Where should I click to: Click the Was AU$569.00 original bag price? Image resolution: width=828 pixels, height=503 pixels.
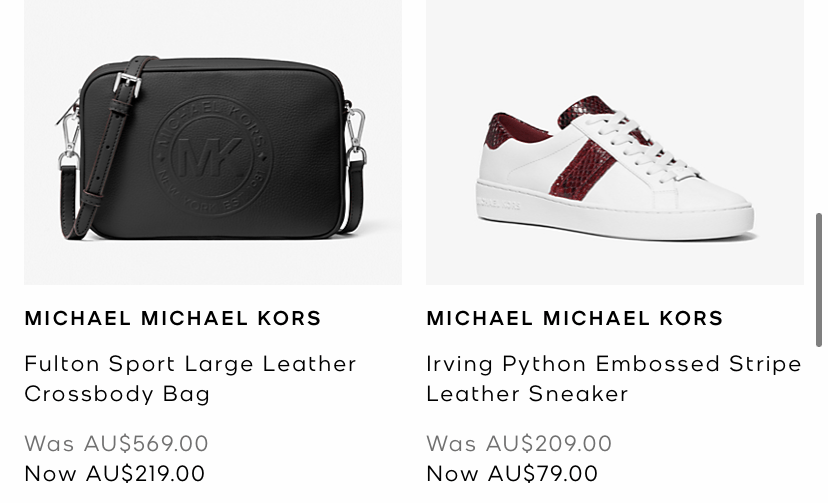pyautogui.click(x=117, y=443)
